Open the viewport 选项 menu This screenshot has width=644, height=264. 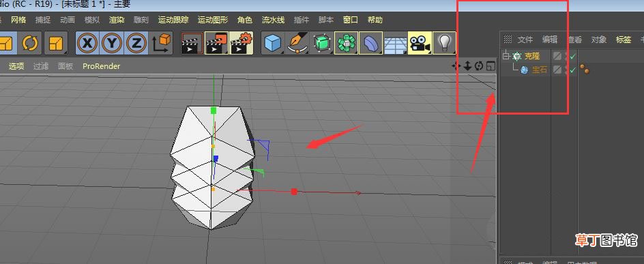16,66
